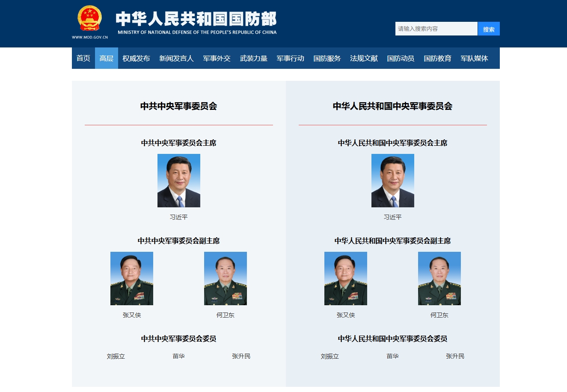This screenshot has height=392, width=567.
Task: Click the 中共中央军事委员会主席 subheading
Action: pos(179,143)
